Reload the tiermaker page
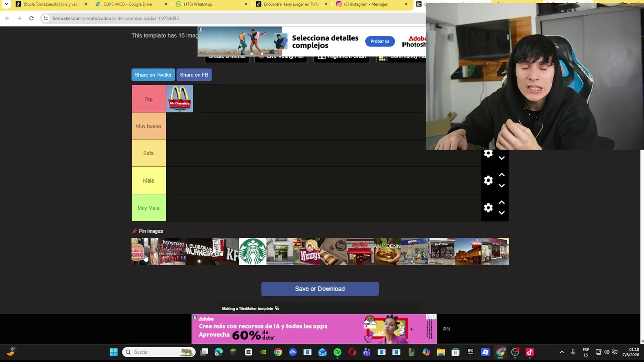 pyautogui.click(x=31, y=18)
